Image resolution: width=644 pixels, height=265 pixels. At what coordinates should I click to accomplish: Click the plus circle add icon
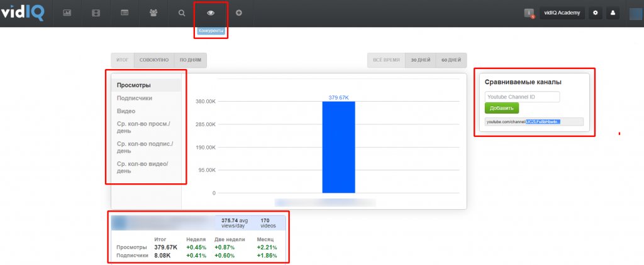(x=238, y=13)
